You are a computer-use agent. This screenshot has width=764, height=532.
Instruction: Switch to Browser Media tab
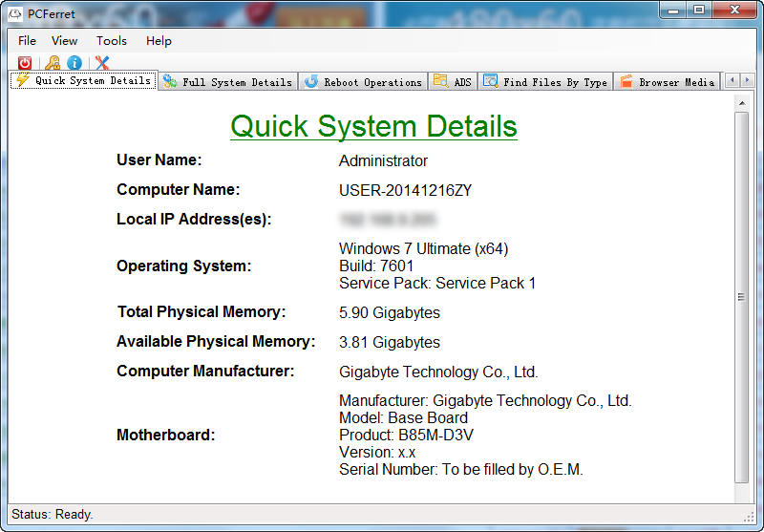[x=667, y=82]
